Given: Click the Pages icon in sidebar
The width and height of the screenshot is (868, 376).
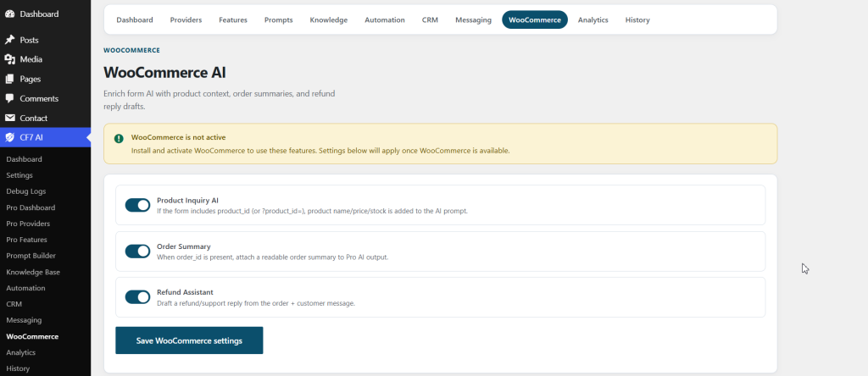Looking at the screenshot, I should (x=9, y=79).
